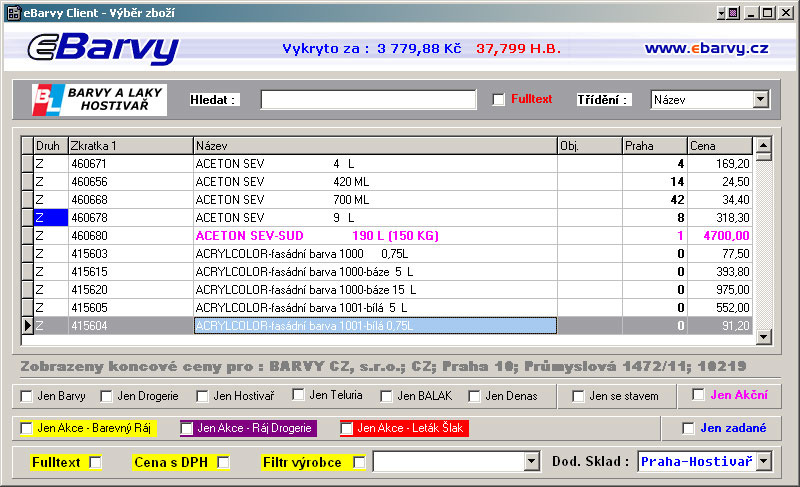This screenshot has height=487, width=800.
Task: Sort by the Název column header
Action: [374, 145]
